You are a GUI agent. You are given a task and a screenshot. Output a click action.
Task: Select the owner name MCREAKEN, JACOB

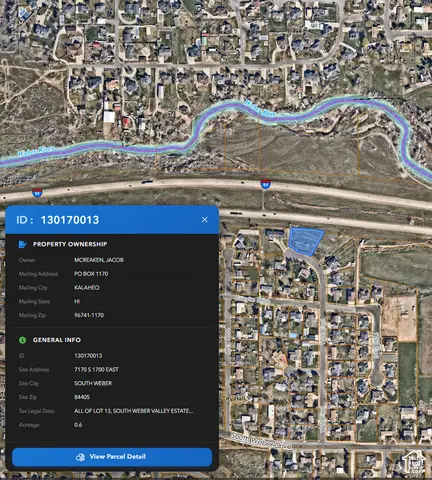tap(99, 260)
